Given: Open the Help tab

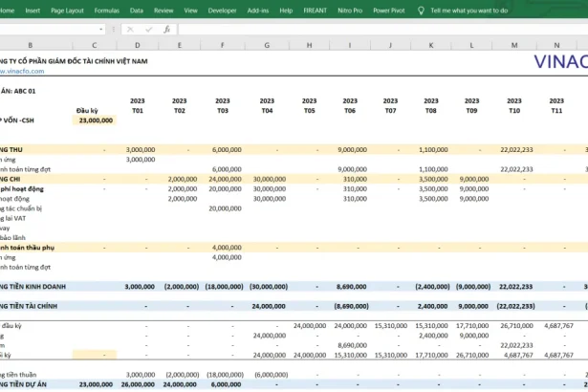Looking at the screenshot, I should tap(286, 11).
